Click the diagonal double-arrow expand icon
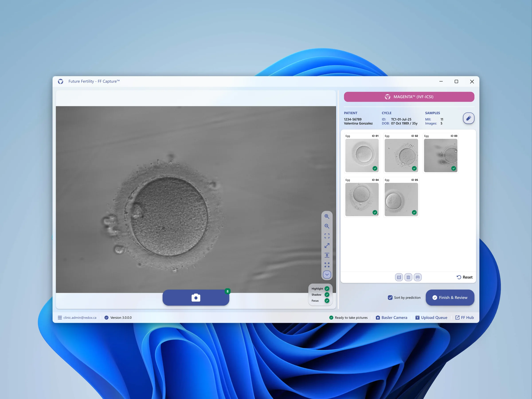The height and width of the screenshot is (399, 532). coord(327,246)
